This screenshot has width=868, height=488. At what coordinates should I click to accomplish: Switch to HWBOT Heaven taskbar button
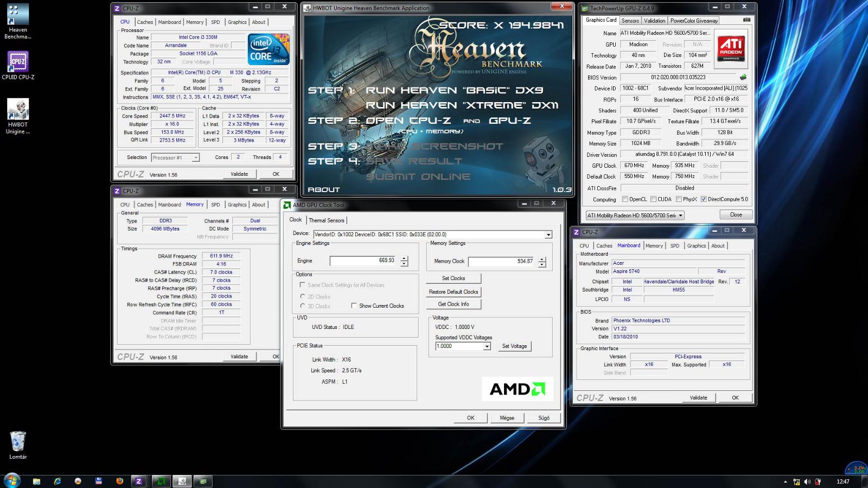point(182,481)
